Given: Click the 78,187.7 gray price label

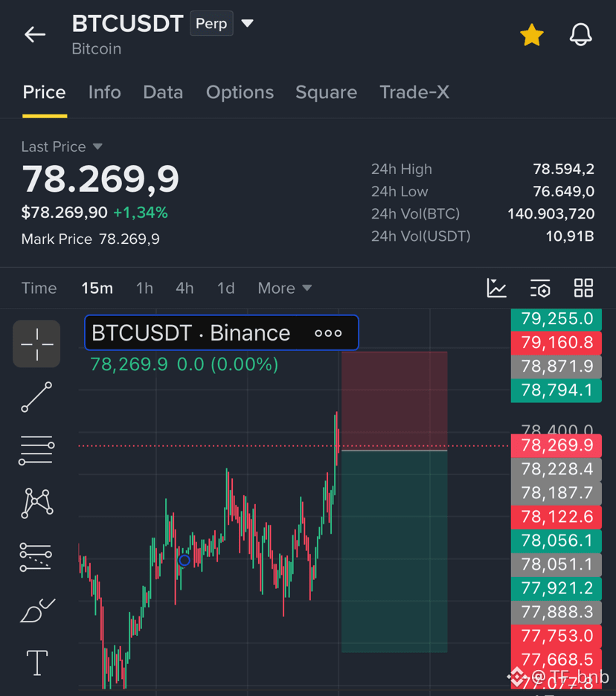Looking at the screenshot, I should click(556, 493).
